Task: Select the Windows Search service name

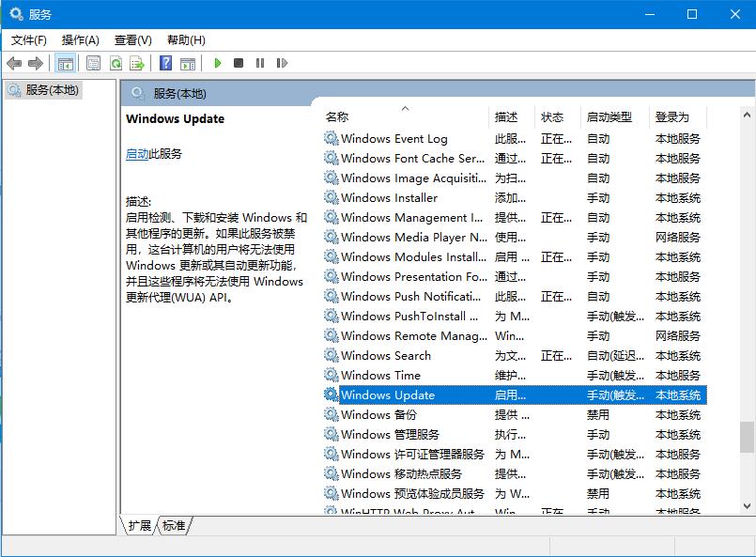Action: pos(386,355)
